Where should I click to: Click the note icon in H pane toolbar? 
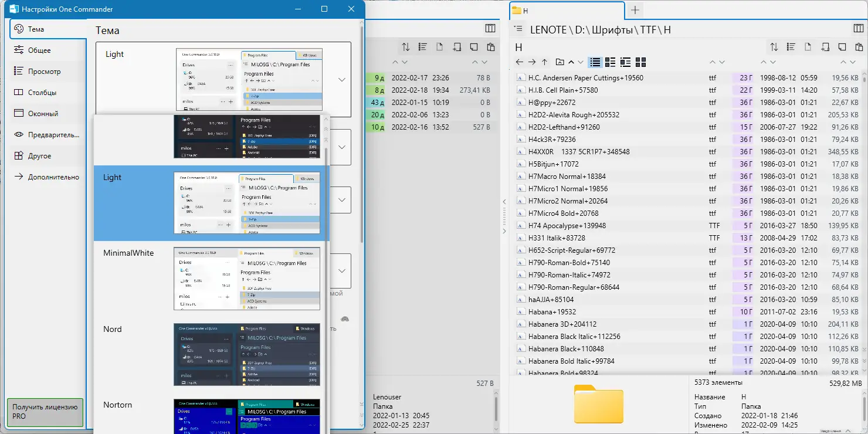click(x=842, y=47)
